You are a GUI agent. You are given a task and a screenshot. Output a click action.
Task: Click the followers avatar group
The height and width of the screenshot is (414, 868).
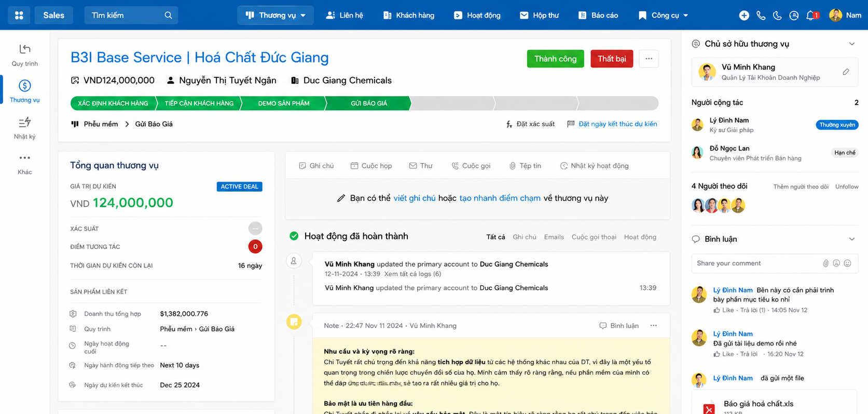tap(719, 206)
